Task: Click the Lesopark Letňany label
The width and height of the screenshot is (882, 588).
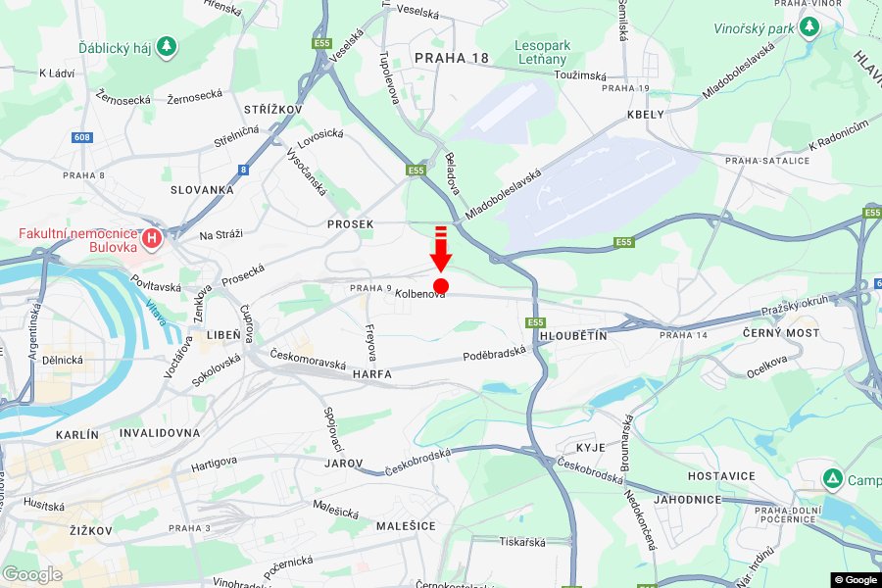Action: coord(542,52)
